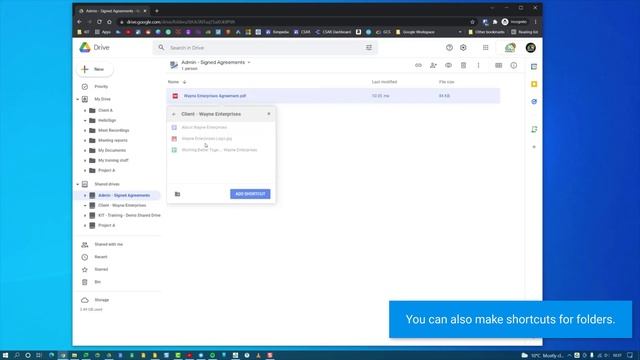The width and height of the screenshot is (640, 360).
Task: Open Keep in the side panel
Action: (534, 84)
